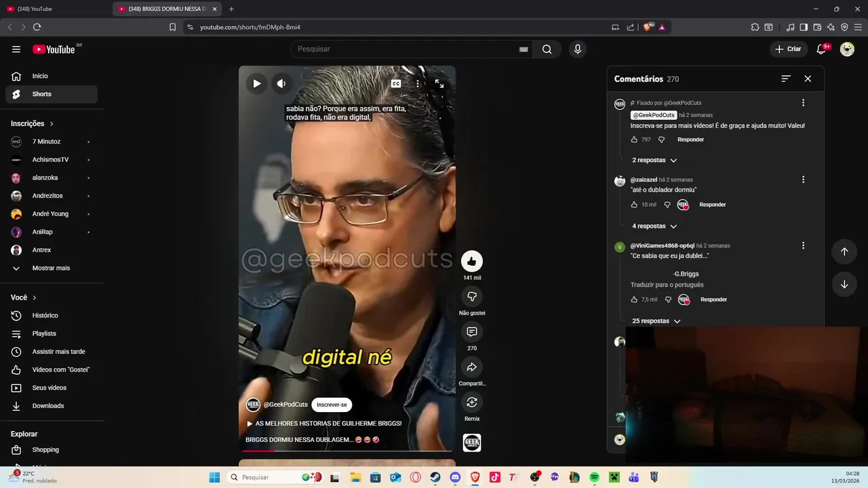Open the @ViniGames4868-op6ql profile link
This screenshot has height=488, width=868.
pyautogui.click(x=663, y=245)
